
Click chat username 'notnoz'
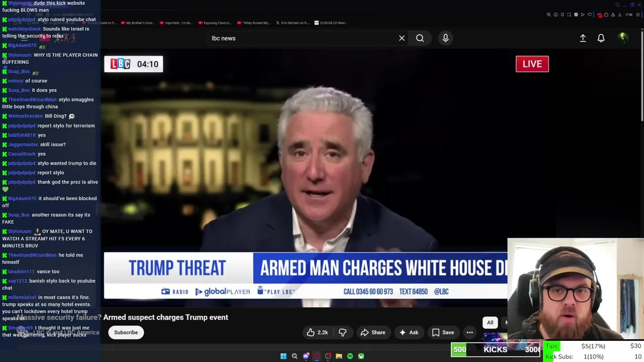click(15, 81)
